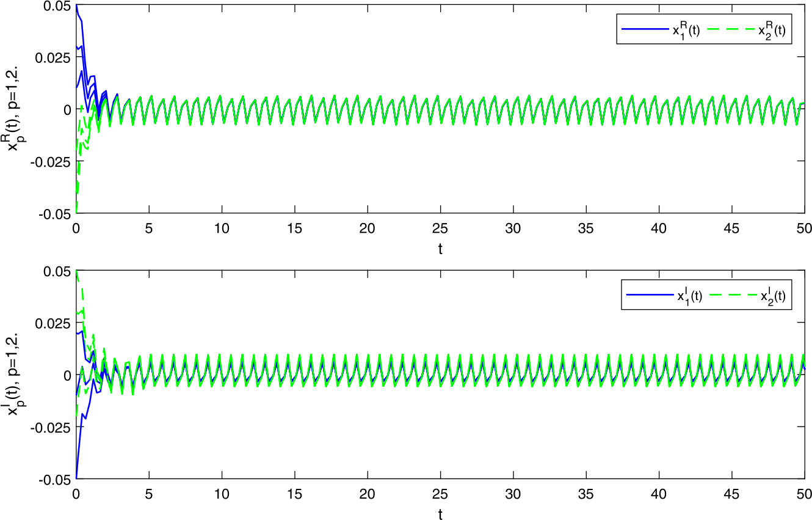Select tick label 50 on xR plot time axis
The height and width of the screenshot is (520, 812).
pos(805,227)
